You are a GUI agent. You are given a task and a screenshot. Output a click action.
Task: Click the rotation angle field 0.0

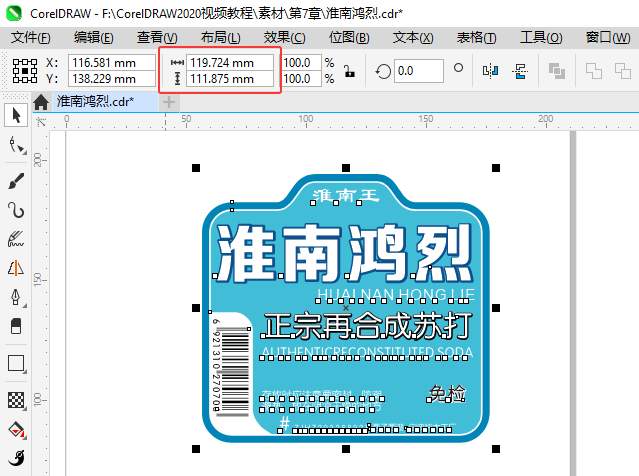pyautogui.click(x=419, y=71)
